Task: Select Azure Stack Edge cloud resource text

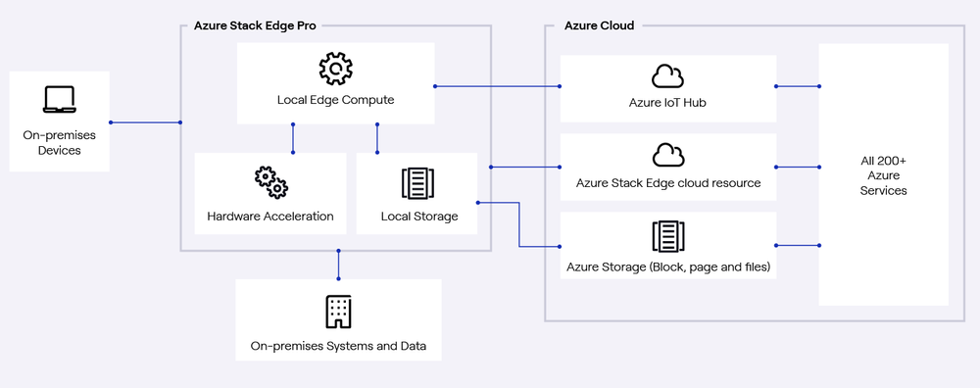Action: tap(668, 183)
